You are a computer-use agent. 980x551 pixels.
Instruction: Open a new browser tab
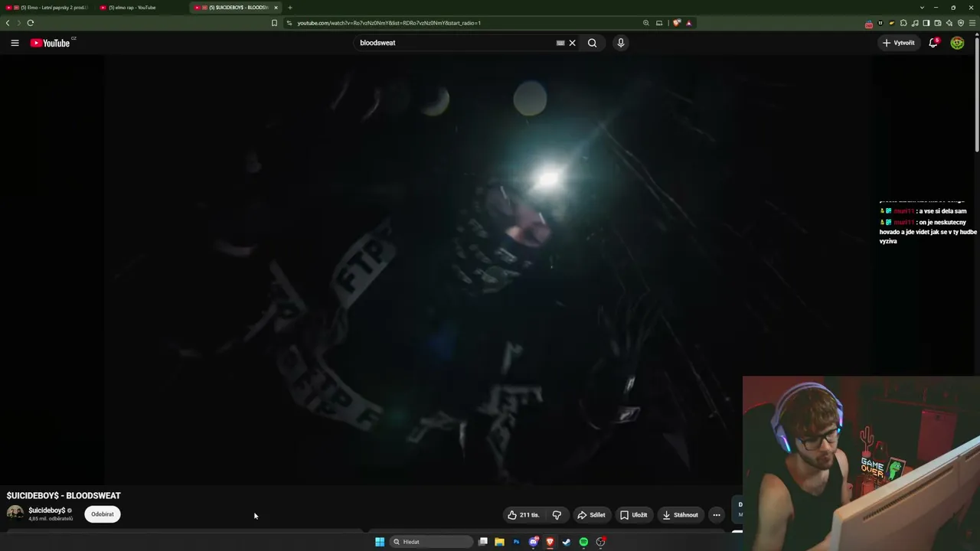pos(290,8)
